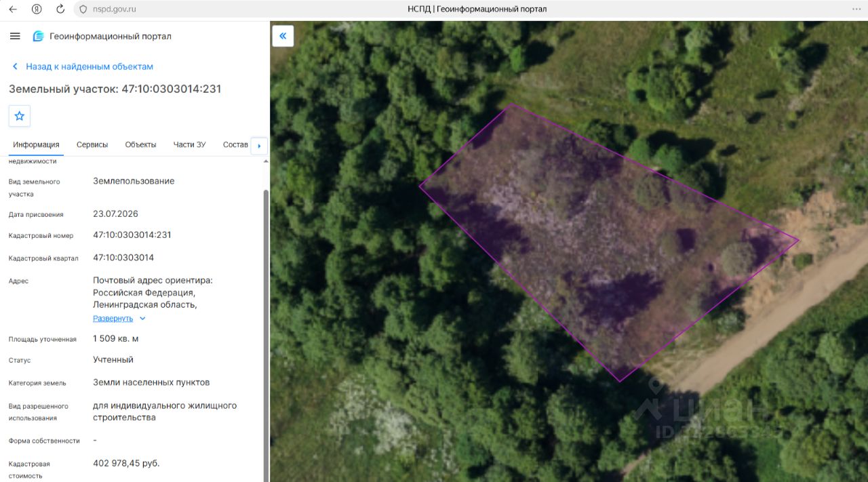Click the Кадастровый квартал label
The width and height of the screenshot is (868, 482).
pos(43,258)
